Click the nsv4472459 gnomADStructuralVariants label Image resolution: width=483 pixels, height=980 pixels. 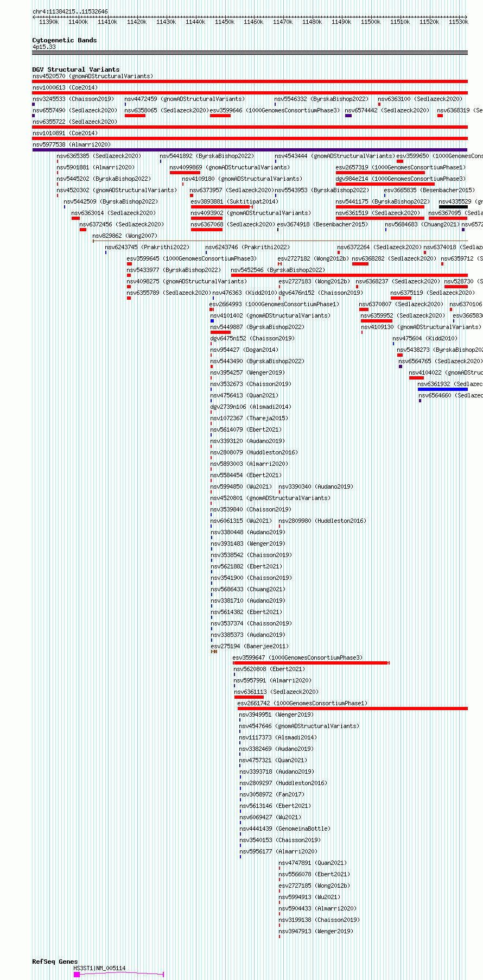(x=185, y=99)
